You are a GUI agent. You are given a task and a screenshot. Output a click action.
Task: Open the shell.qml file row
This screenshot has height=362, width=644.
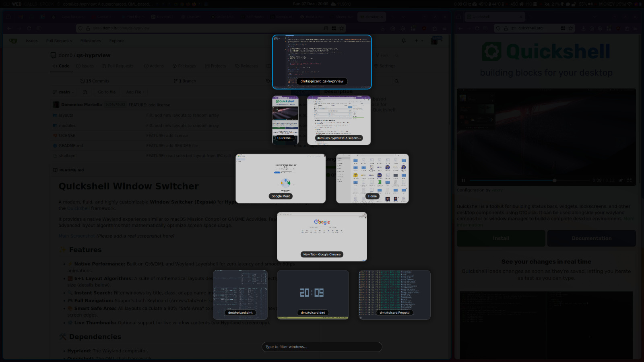coord(68,156)
